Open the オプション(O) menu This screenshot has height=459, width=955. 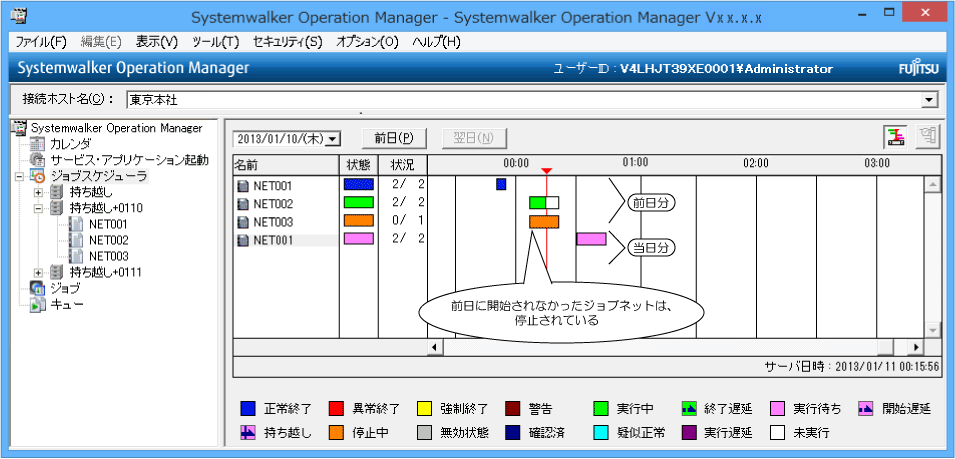[x=367, y=42]
